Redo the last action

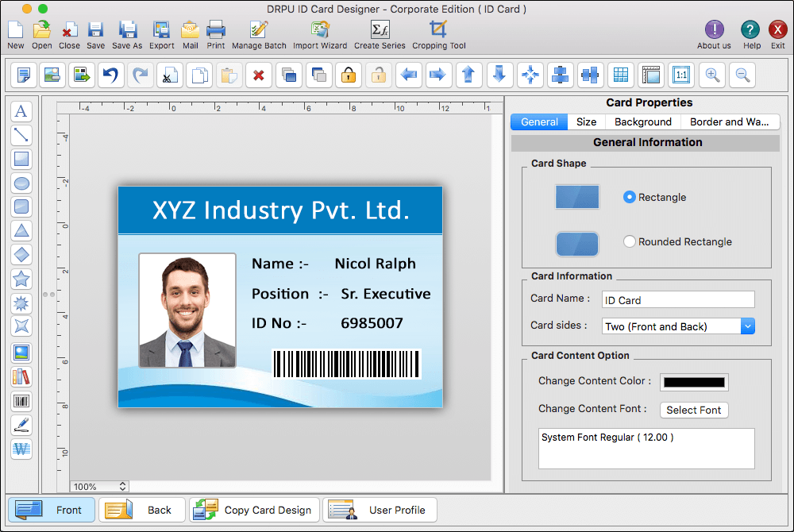click(x=141, y=75)
